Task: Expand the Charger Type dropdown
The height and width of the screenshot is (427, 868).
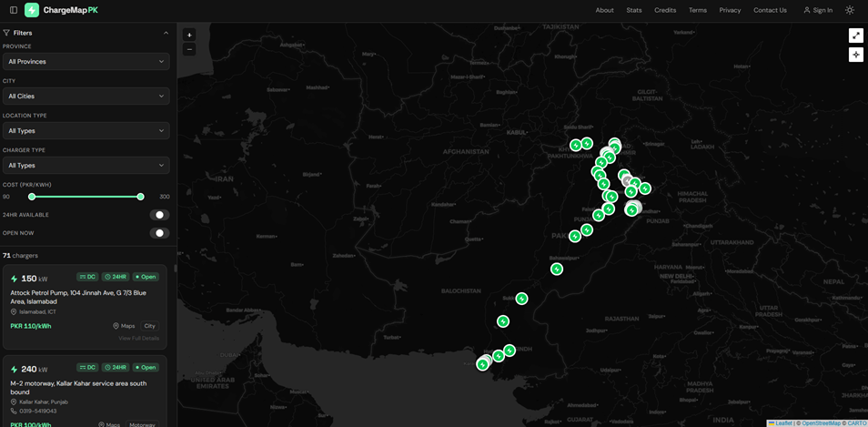Action: 86,166
